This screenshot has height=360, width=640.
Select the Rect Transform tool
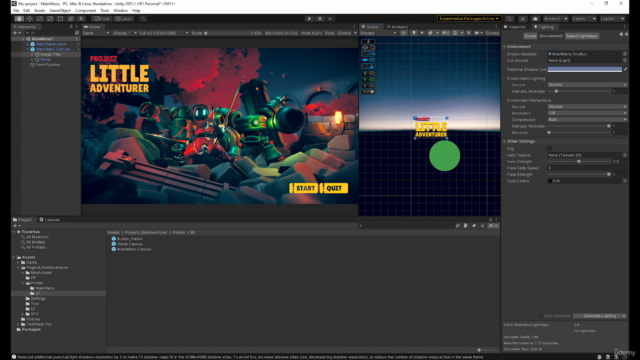coord(60,19)
